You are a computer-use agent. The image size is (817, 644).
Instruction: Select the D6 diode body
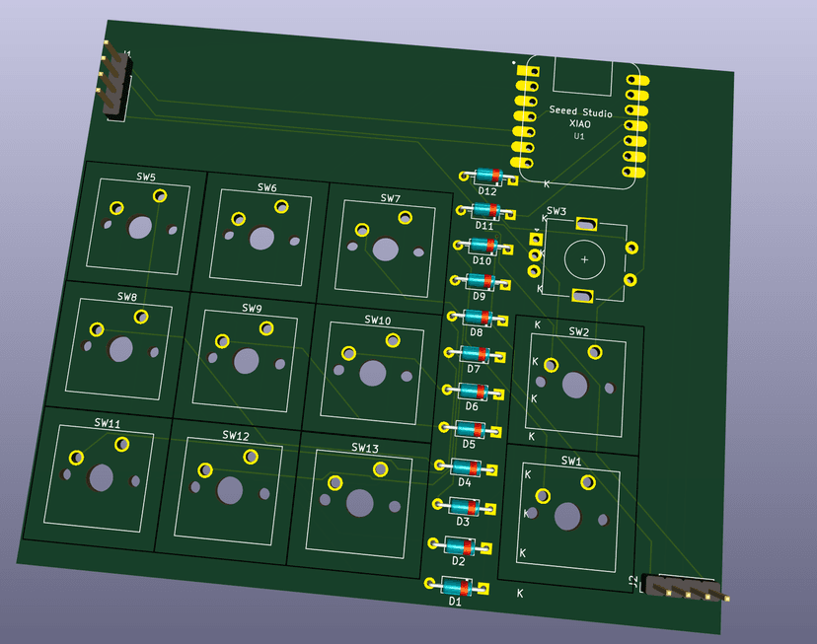(473, 392)
